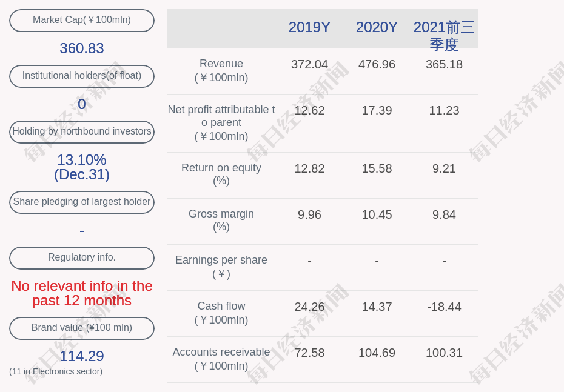Toggle the 2021前三季度 column selection
This screenshot has width=564, height=392.
[x=444, y=35]
